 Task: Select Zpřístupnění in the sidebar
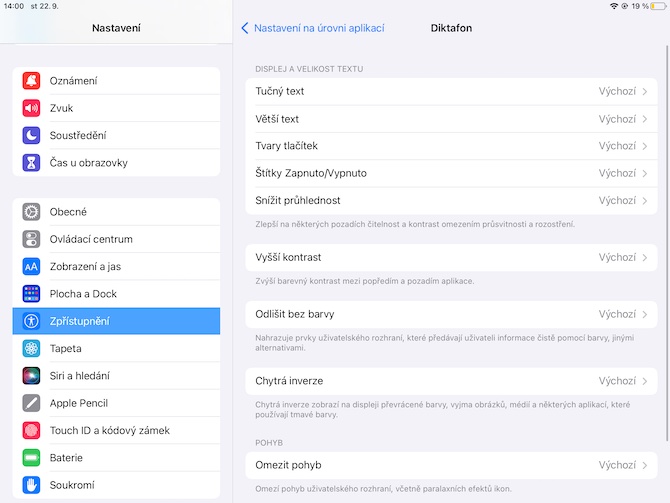(x=116, y=321)
